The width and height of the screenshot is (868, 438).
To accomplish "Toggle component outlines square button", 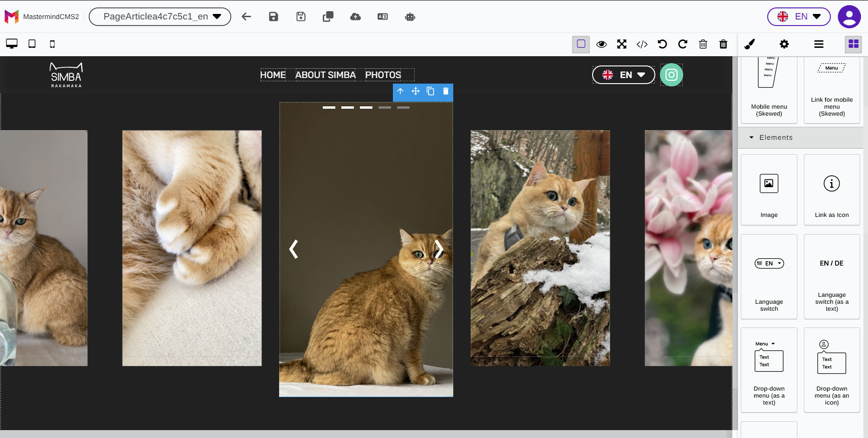I will (x=581, y=44).
